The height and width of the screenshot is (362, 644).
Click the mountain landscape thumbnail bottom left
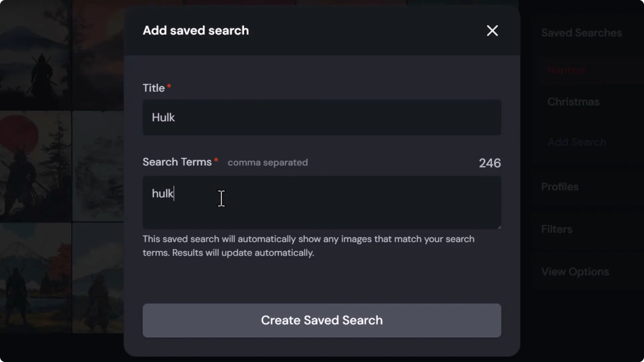[35, 278]
